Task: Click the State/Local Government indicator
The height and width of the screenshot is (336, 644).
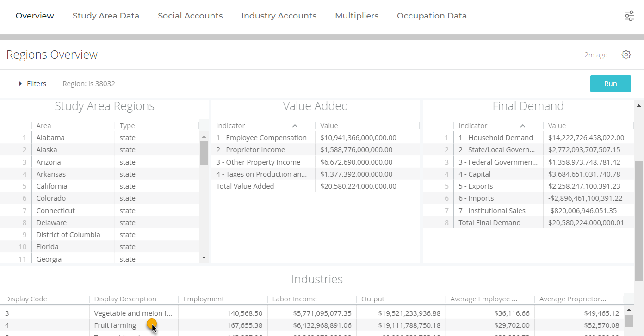Action: 497,150
